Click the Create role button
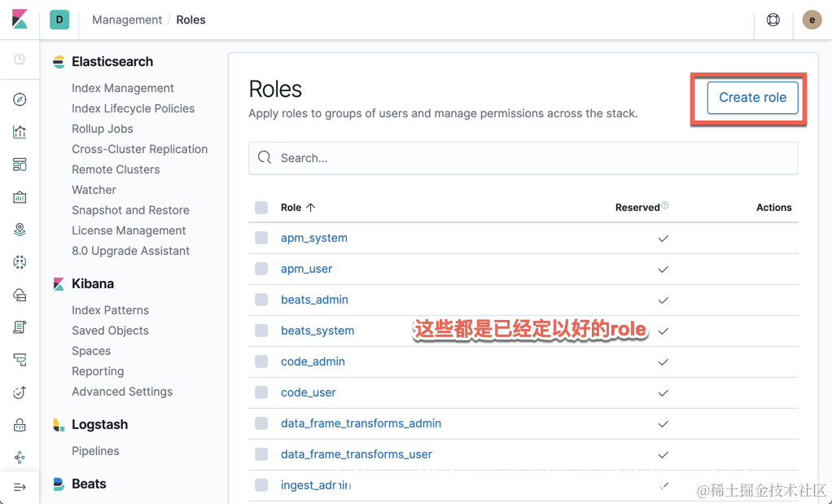The width and height of the screenshot is (832, 504). pyautogui.click(x=752, y=98)
